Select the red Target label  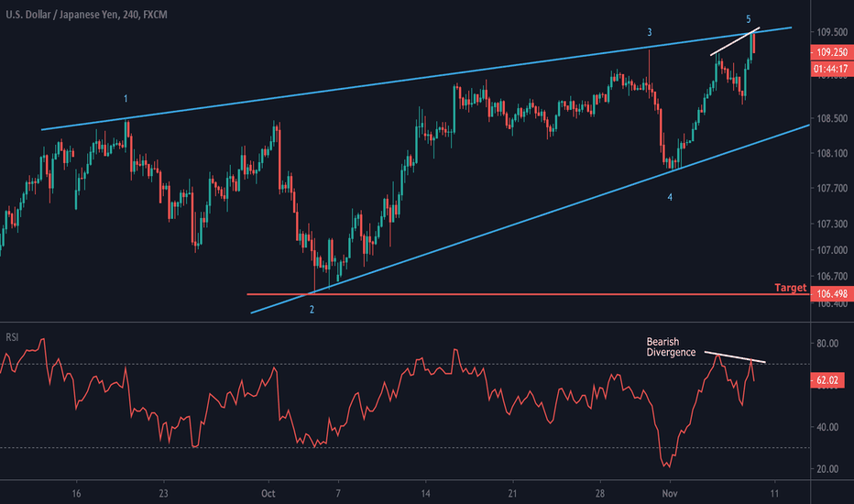coord(790,288)
